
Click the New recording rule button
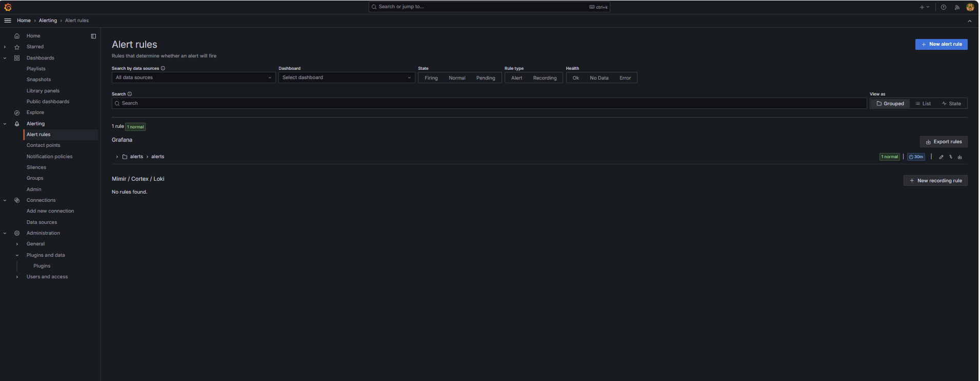pos(935,181)
